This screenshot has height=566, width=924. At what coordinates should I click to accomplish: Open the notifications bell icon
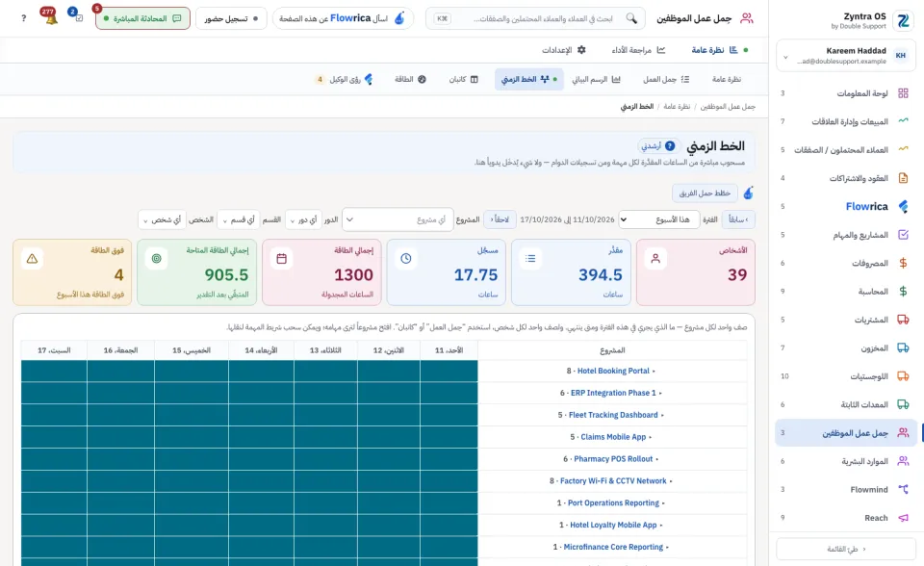[51, 19]
